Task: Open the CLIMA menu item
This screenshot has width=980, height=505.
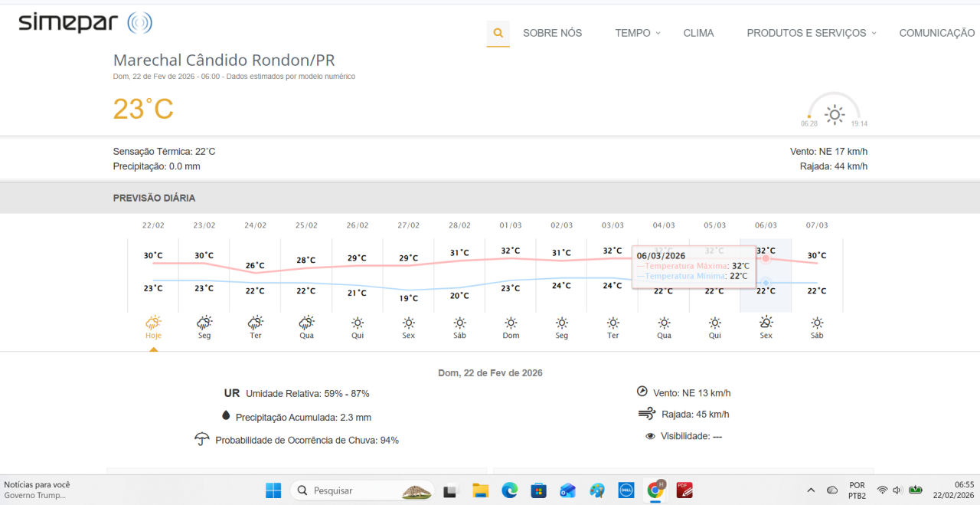Action: [698, 33]
